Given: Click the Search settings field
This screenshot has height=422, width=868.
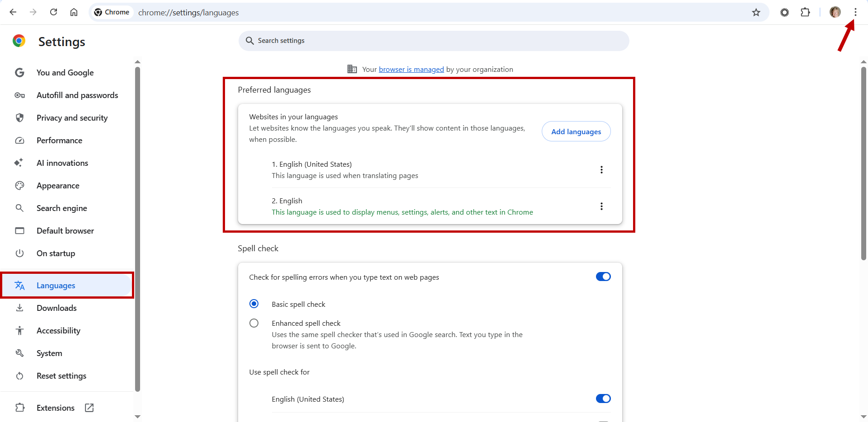Looking at the screenshot, I should (x=434, y=41).
